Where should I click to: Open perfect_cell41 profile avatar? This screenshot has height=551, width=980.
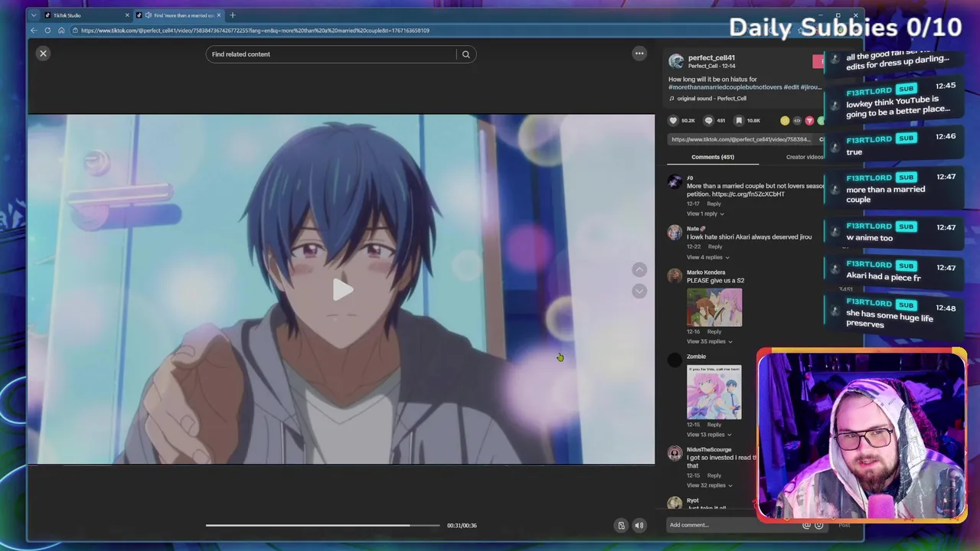[x=676, y=61]
